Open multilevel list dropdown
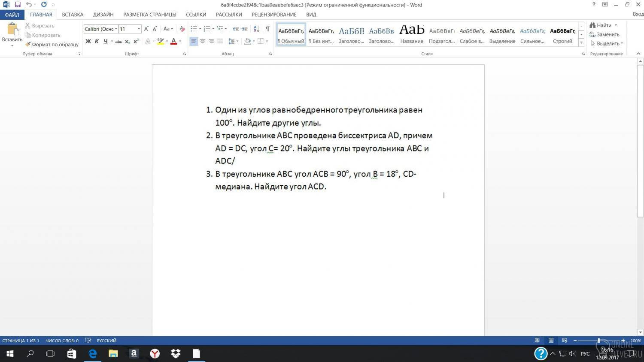644x362 pixels. point(226,29)
